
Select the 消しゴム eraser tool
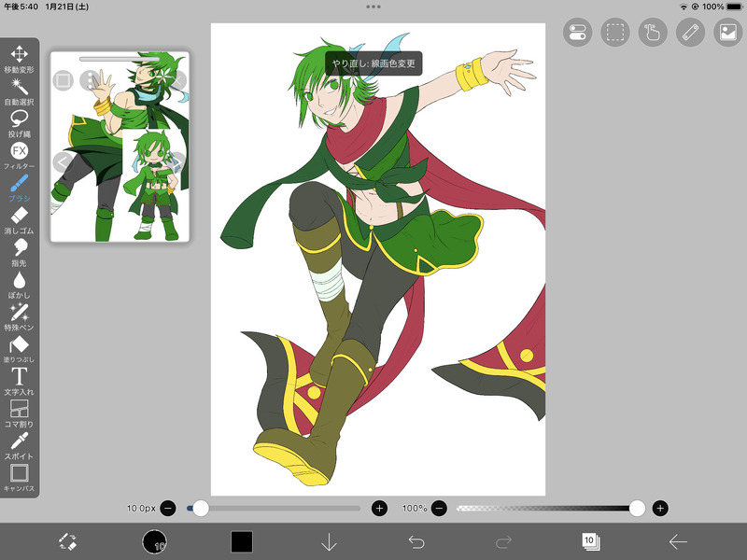pos(19,220)
